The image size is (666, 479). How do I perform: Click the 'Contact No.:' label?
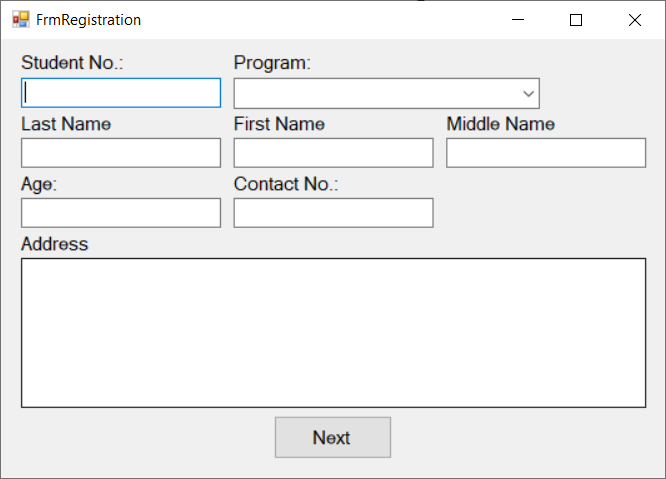(x=286, y=184)
